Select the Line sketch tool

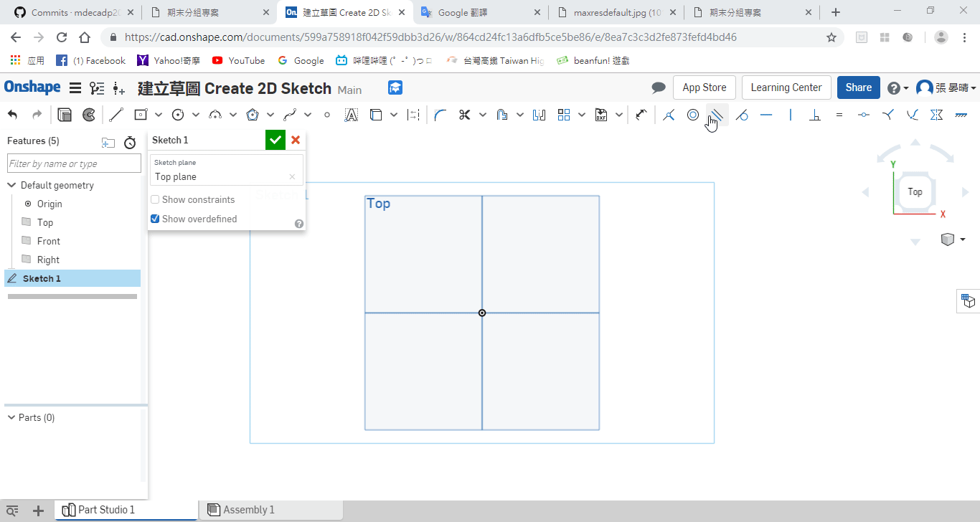[116, 115]
